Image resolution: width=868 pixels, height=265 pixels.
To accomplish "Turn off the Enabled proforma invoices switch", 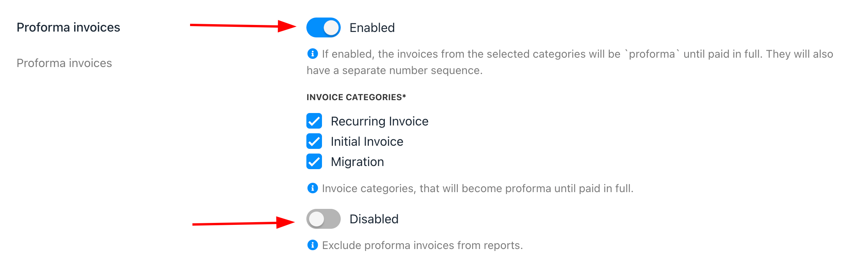I will coord(323,28).
